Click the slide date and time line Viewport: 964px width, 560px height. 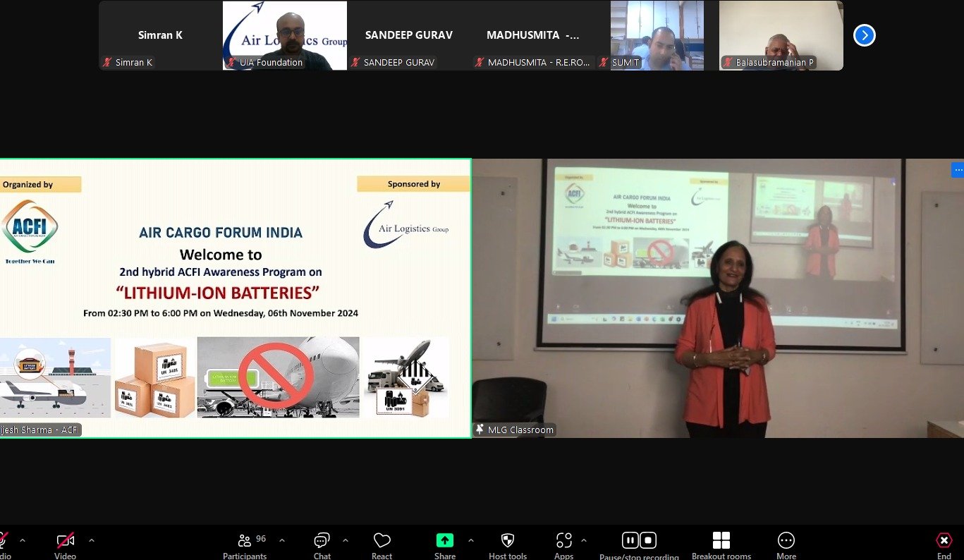click(221, 313)
